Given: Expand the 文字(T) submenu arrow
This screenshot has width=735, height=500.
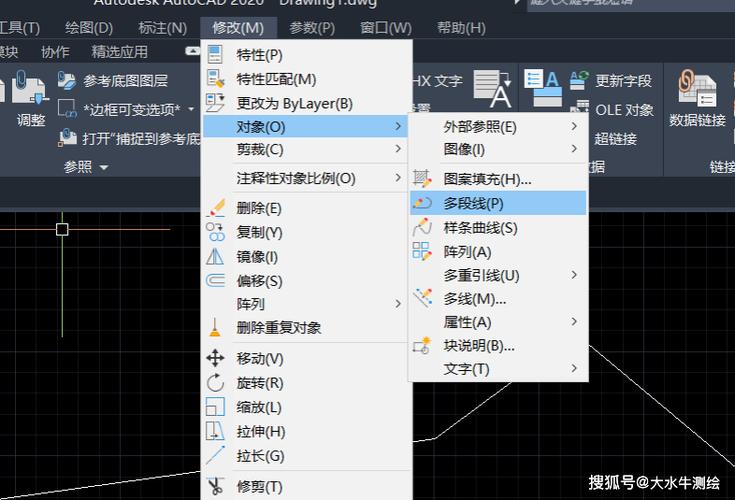Looking at the screenshot, I should coord(574,368).
